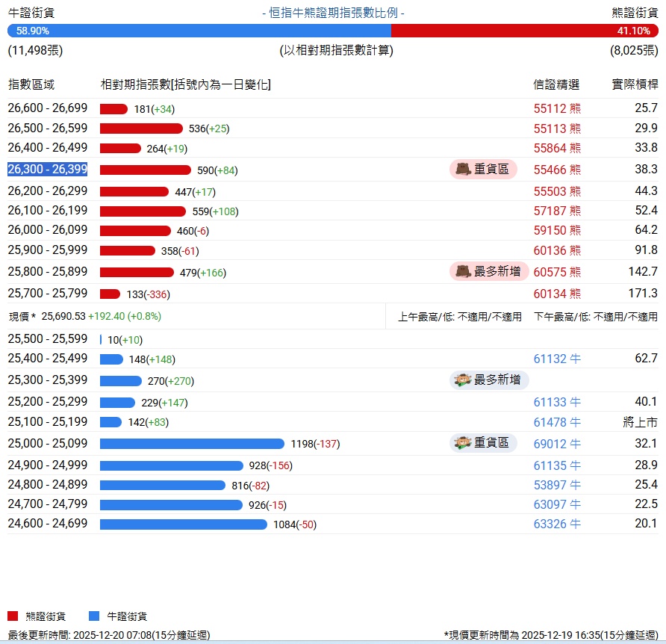Click the red bar for 590(+84)
Viewport: 666px width, 644px height.
[x=146, y=170]
